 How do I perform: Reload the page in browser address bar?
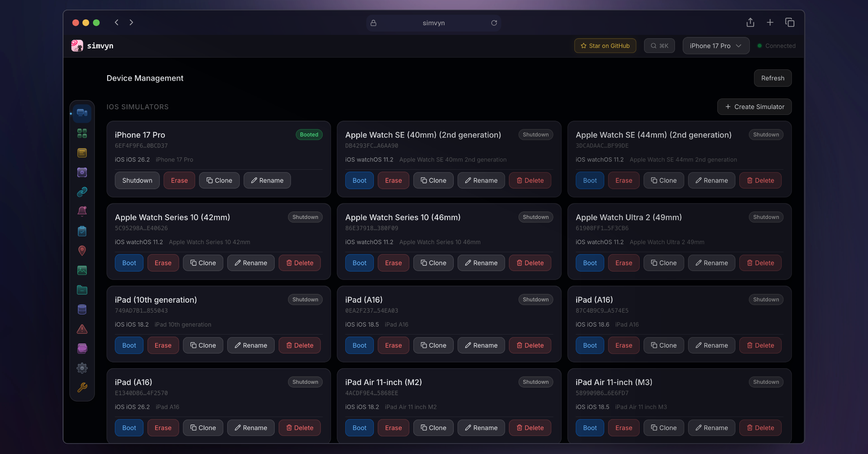[x=494, y=23]
